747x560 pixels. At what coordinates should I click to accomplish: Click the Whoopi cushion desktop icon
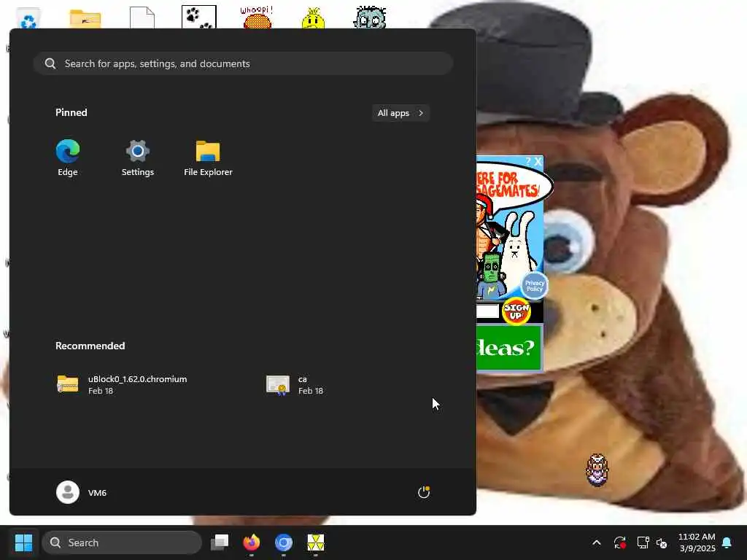pyautogui.click(x=257, y=17)
